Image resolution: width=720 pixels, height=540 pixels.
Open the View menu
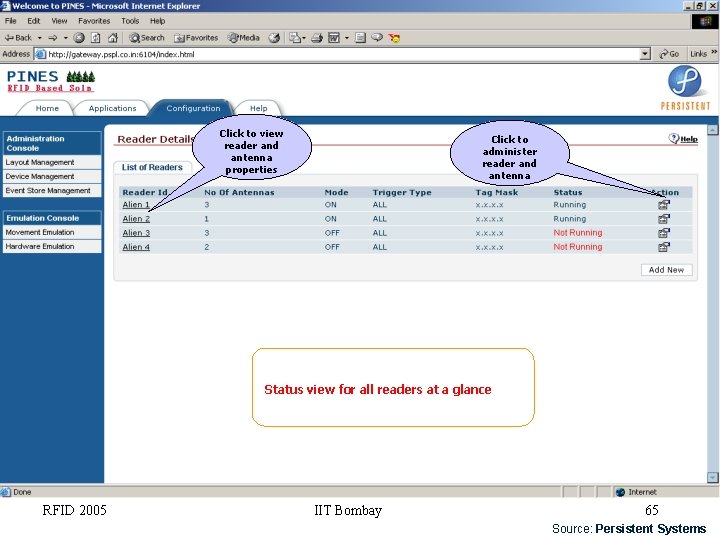59,21
